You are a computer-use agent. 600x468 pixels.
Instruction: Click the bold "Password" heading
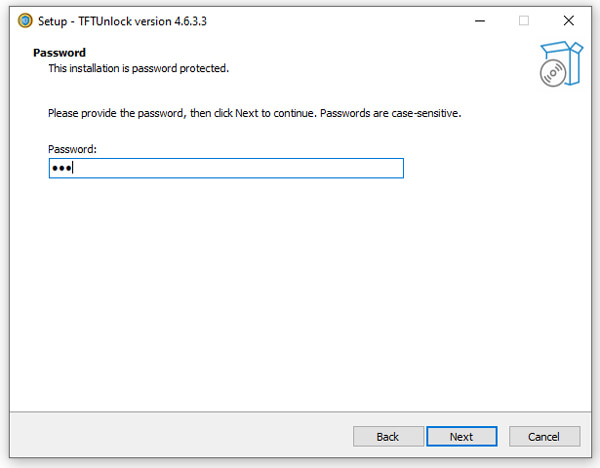59,52
